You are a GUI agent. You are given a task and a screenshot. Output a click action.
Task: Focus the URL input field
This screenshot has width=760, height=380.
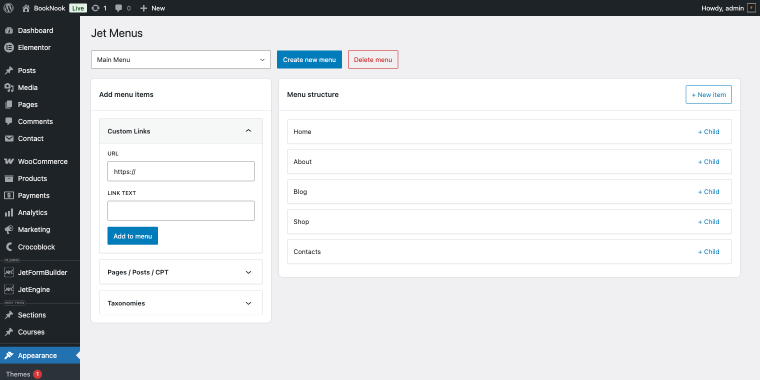point(181,171)
